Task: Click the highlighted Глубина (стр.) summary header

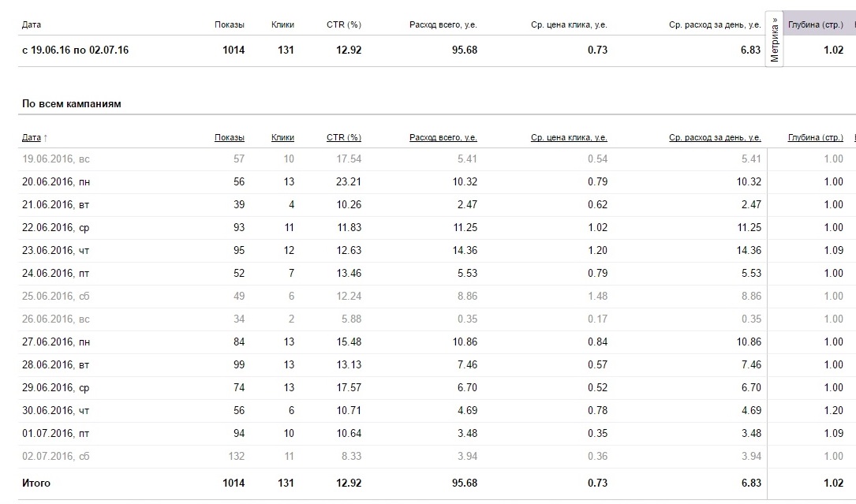Action: 815,25
